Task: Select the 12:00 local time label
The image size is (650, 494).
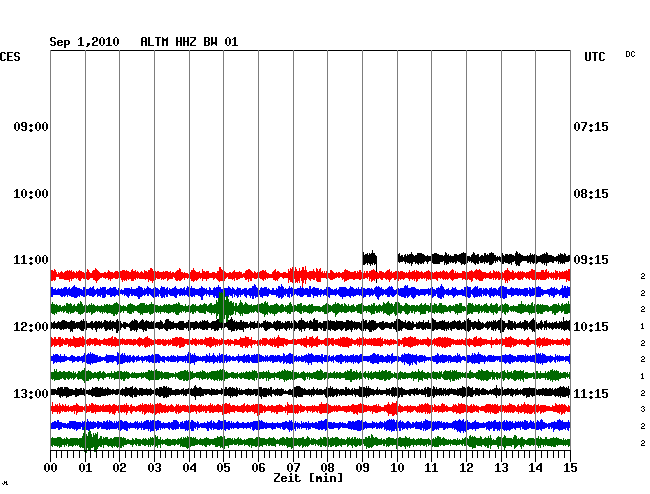Action: [31, 327]
